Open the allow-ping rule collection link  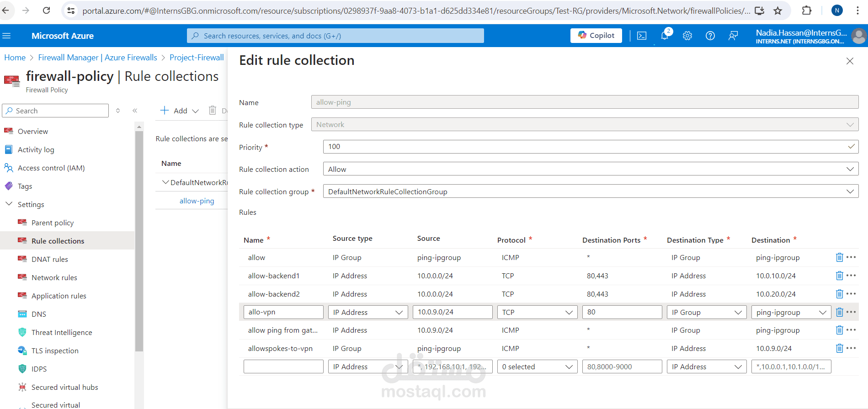pyautogui.click(x=197, y=201)
